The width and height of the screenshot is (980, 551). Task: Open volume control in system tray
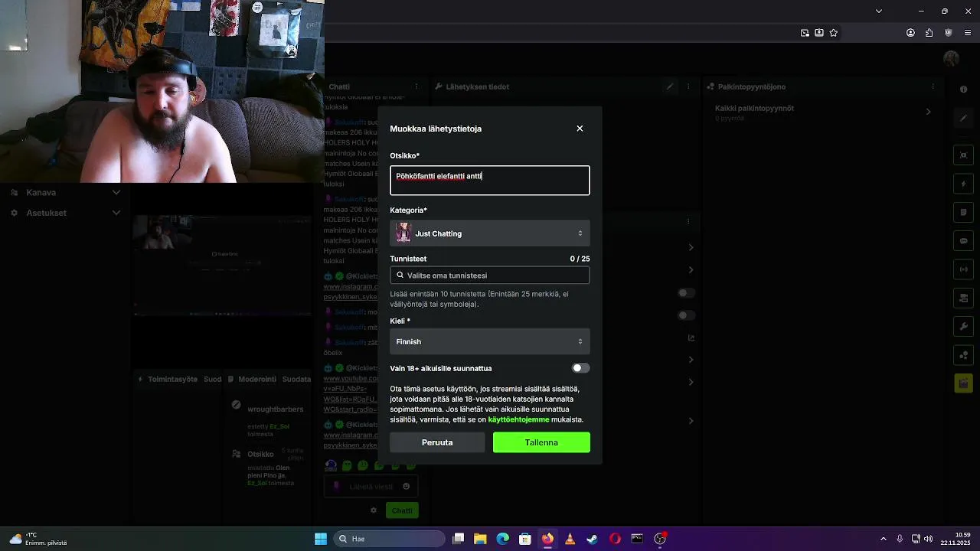[928, 539]
